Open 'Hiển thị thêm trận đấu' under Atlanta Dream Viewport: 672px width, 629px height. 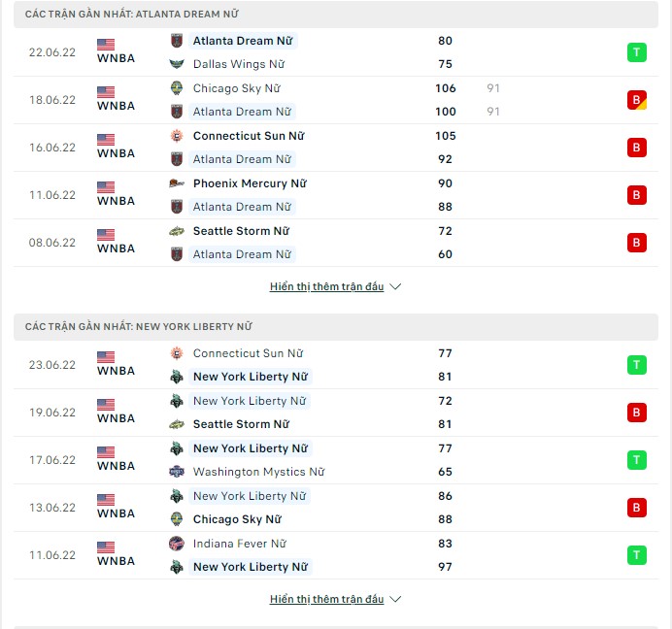326,286
